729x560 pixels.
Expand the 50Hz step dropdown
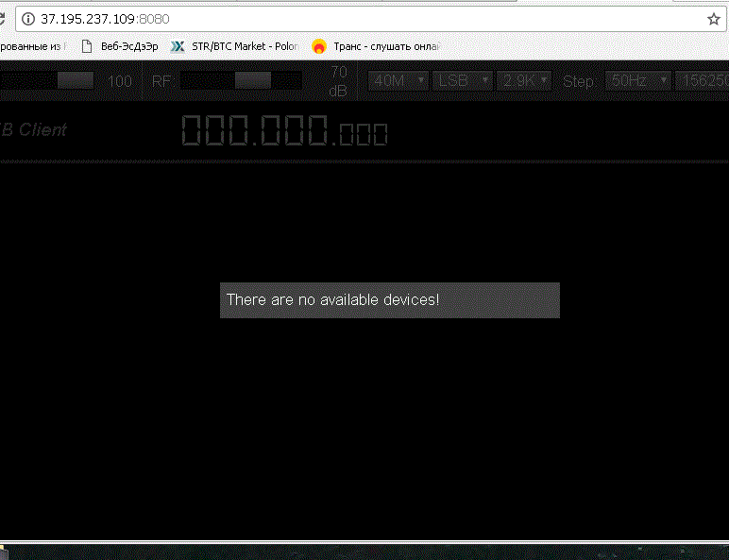point(639,81)
